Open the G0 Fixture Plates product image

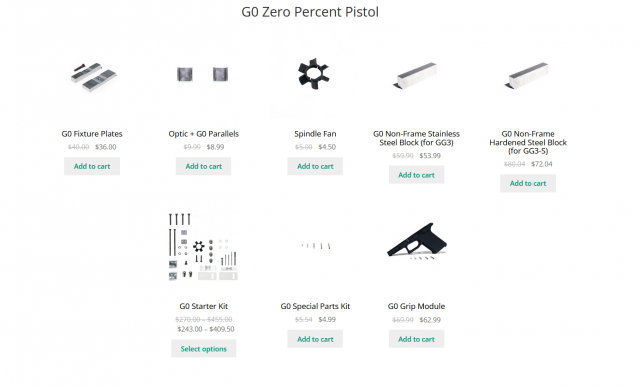tap(93, 76)
